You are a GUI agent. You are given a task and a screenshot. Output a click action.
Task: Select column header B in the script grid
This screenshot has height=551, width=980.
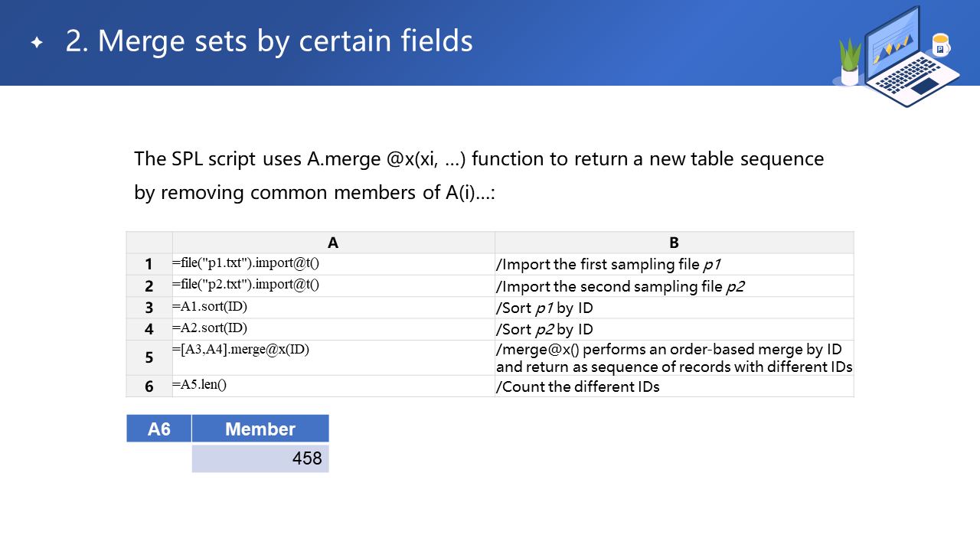674,243
